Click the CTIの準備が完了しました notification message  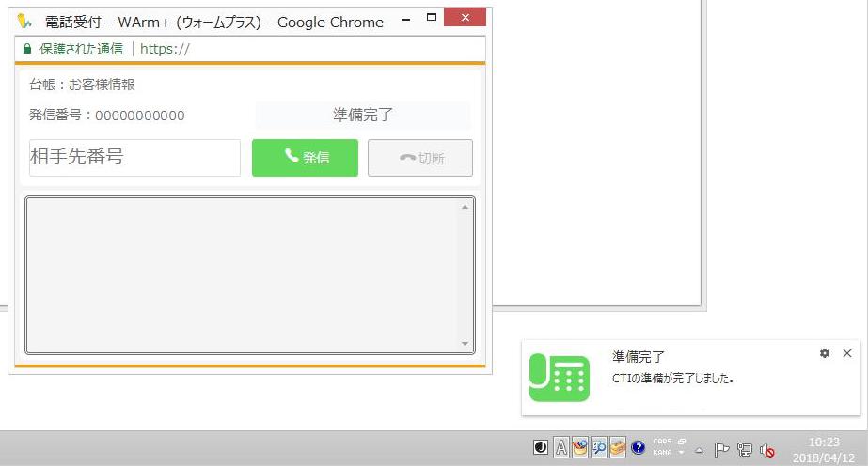click(x=673, y=379)
